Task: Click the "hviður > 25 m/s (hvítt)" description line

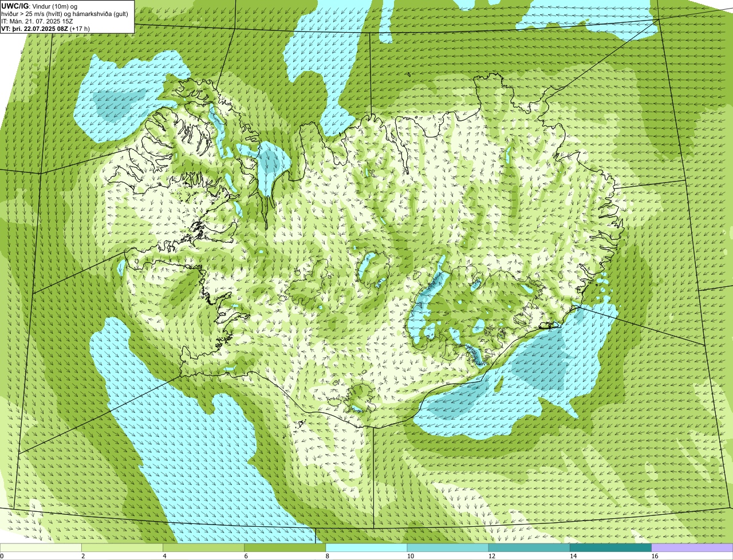Action: click(x=65, y=14)
